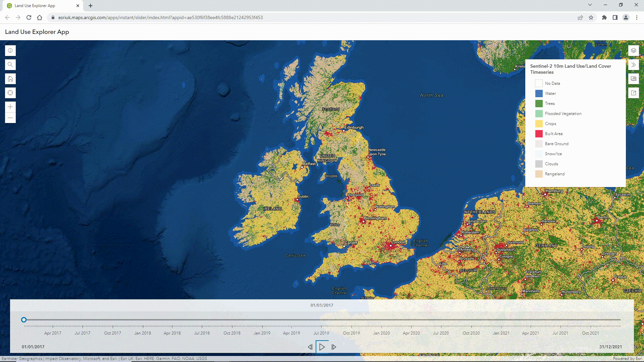
Task: Open the layer list panel
Action: (633, 51)
